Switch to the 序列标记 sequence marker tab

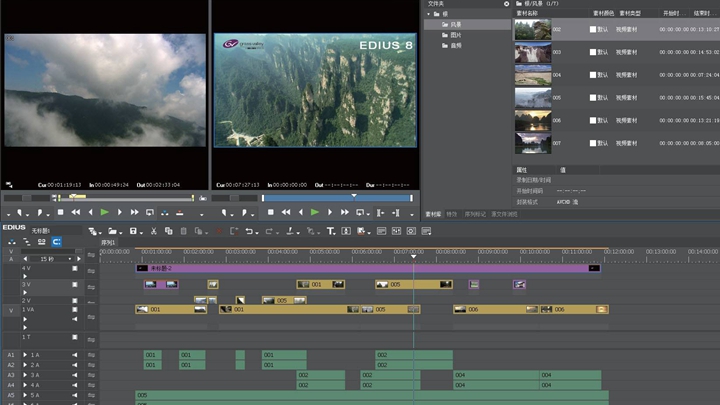(475, 214)
